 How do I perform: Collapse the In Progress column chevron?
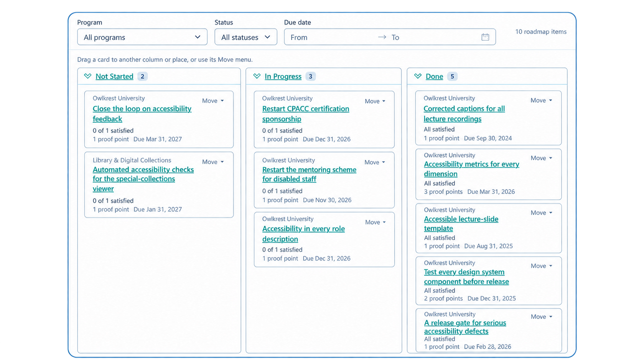pyautogui.click(x=257, y=76)
